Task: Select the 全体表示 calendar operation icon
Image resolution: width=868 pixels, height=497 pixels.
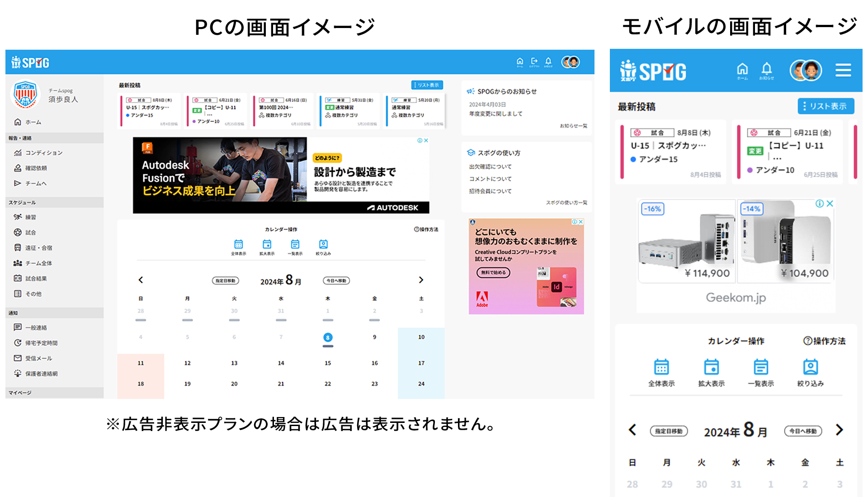Action: [x=239, y=244]
